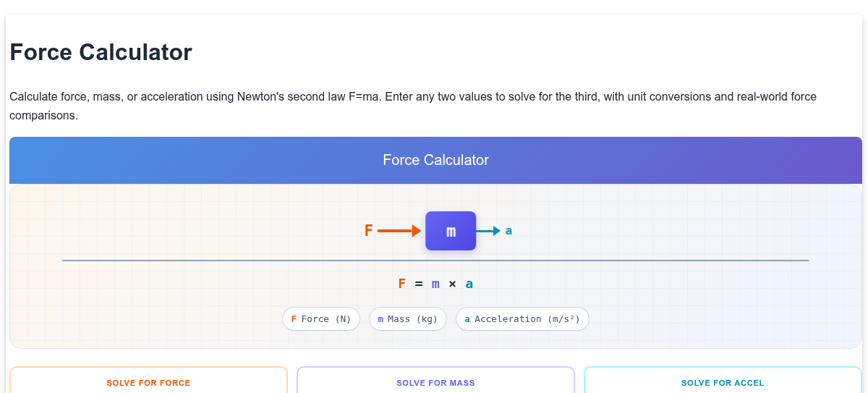Select the Acceleration (m/s²) legend pill
The width and height of the screenshot is (868, 393).
point(522,319)
